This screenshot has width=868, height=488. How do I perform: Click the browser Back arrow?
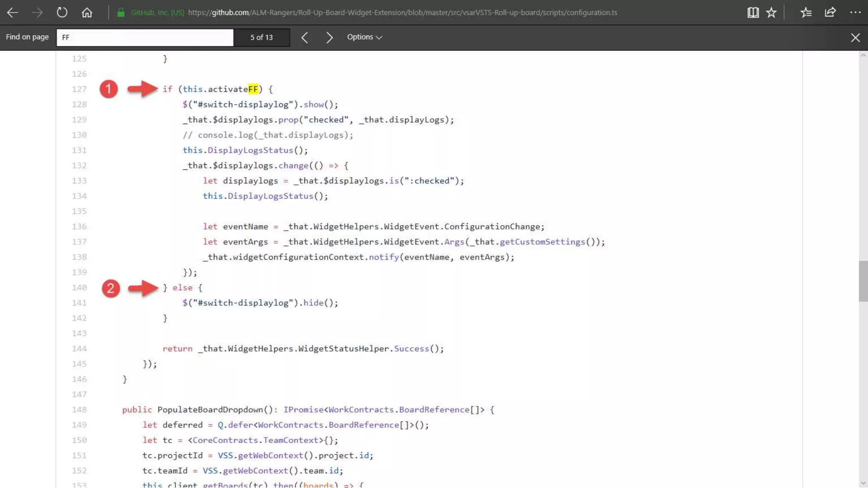(13, 12)
